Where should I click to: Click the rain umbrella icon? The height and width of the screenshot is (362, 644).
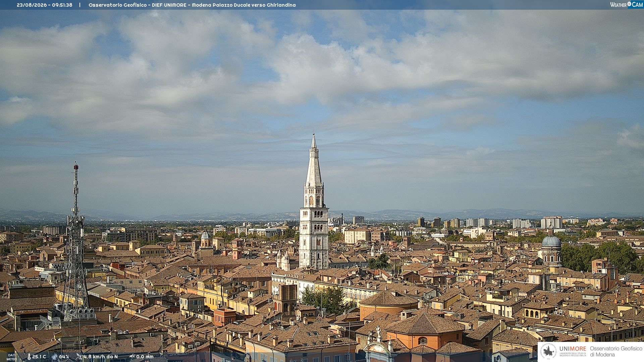(132, 357)
